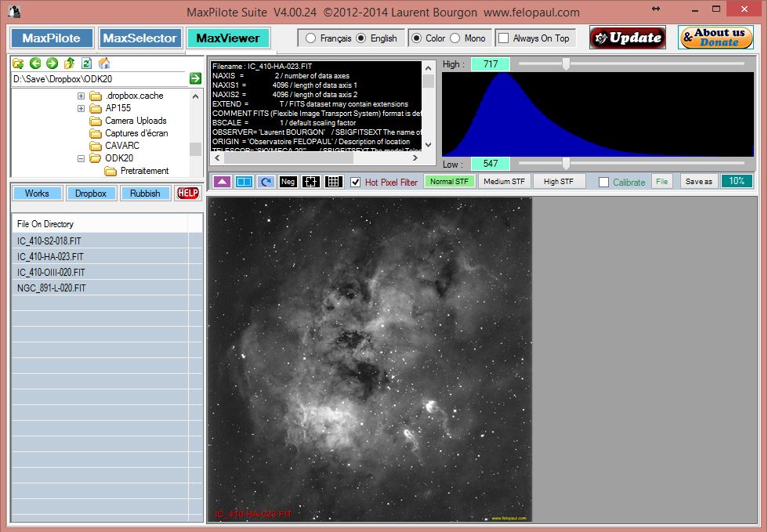Switch to MaxSelector tab
Image resolution: width=768 pixels, height=532 pixels.
[140, 38]
